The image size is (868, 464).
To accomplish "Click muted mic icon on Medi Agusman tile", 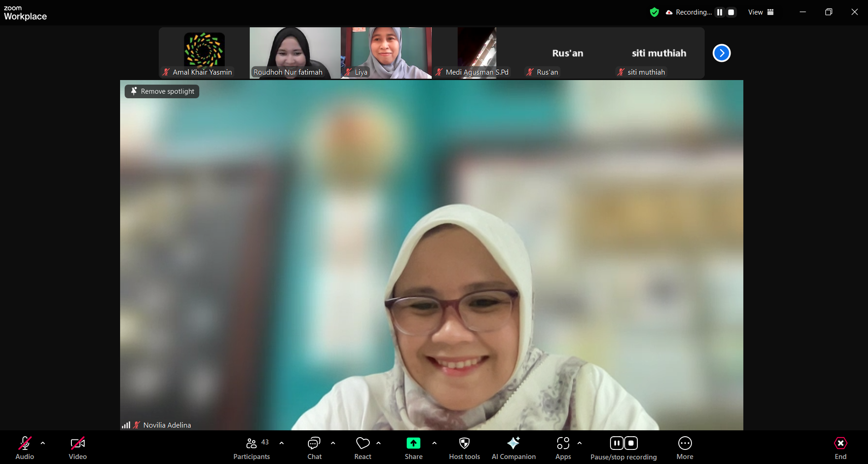I will tap(439, 72).
